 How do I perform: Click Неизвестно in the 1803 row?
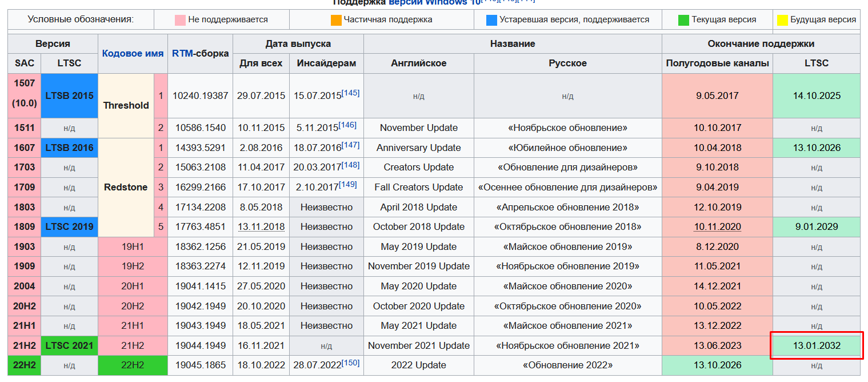click(326, 207)
